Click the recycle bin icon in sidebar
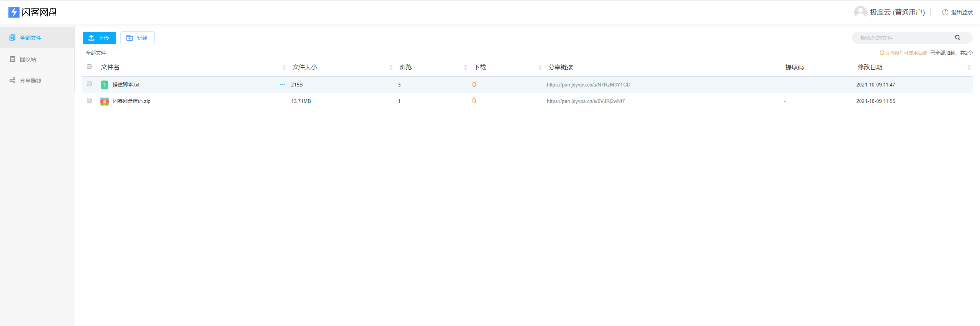The width and height of the screenshot is (980, 326). coord(13,59)
